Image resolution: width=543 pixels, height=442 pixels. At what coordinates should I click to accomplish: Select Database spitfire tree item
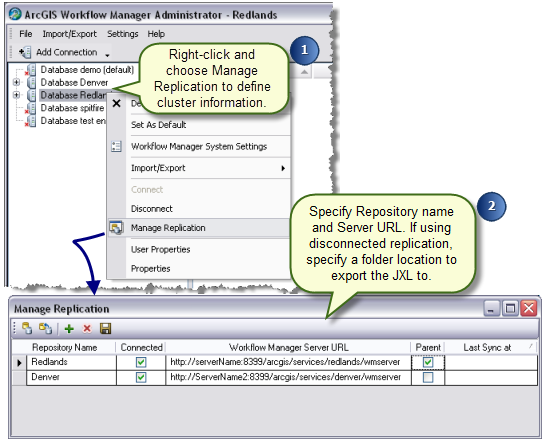(72, 108)
